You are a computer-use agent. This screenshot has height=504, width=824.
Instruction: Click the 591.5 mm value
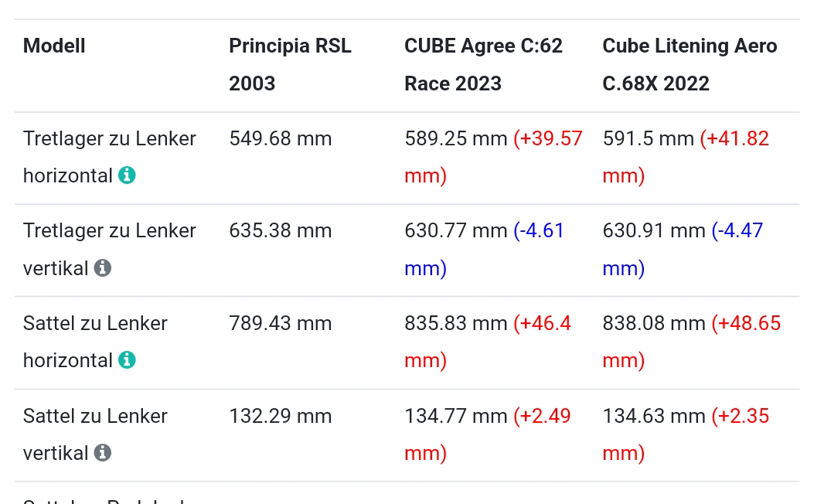648,139
